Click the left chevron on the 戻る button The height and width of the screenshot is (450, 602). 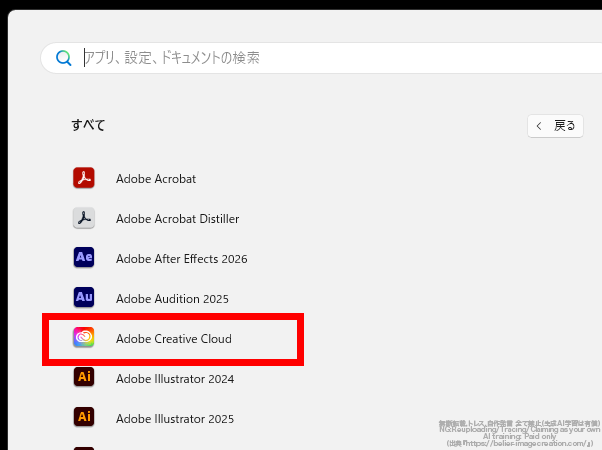click(x=540, y=126)
